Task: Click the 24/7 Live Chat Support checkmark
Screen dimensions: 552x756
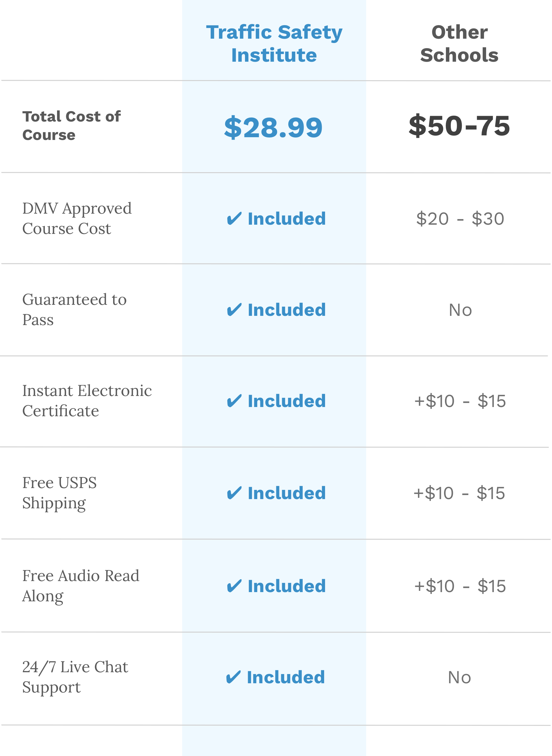Action: tap(234, 678)
